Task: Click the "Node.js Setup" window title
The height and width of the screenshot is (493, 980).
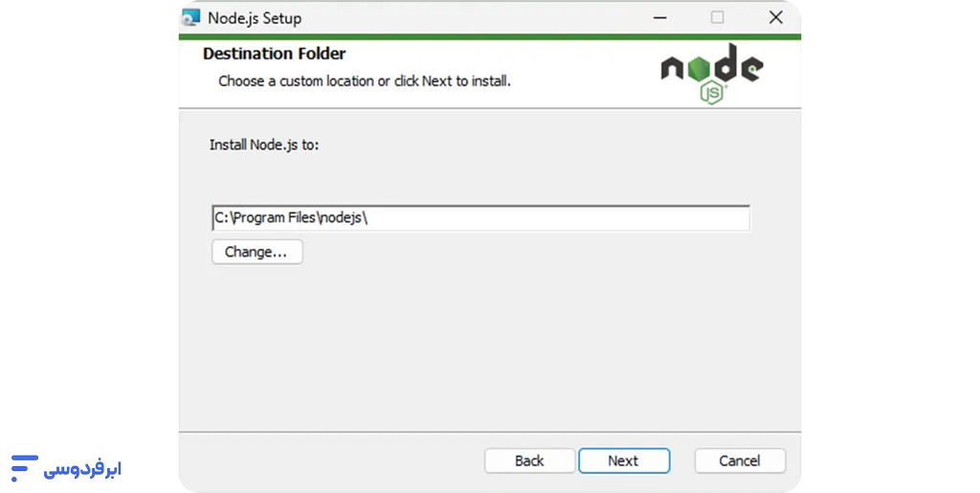Action: pos(255,18)
